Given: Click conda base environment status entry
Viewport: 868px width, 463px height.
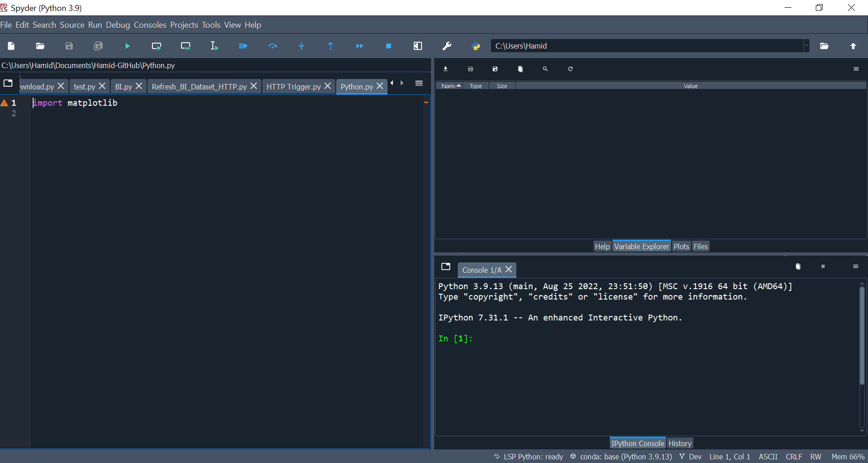Looking at the screenshot, I should (x=621, y=457).
